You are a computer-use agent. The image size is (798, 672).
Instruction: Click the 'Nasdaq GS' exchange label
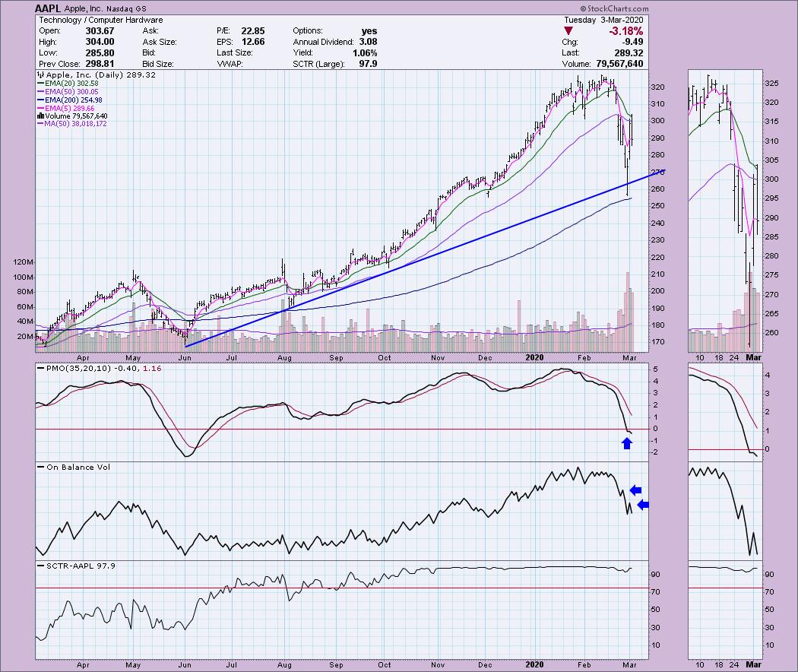coord(126,8)
